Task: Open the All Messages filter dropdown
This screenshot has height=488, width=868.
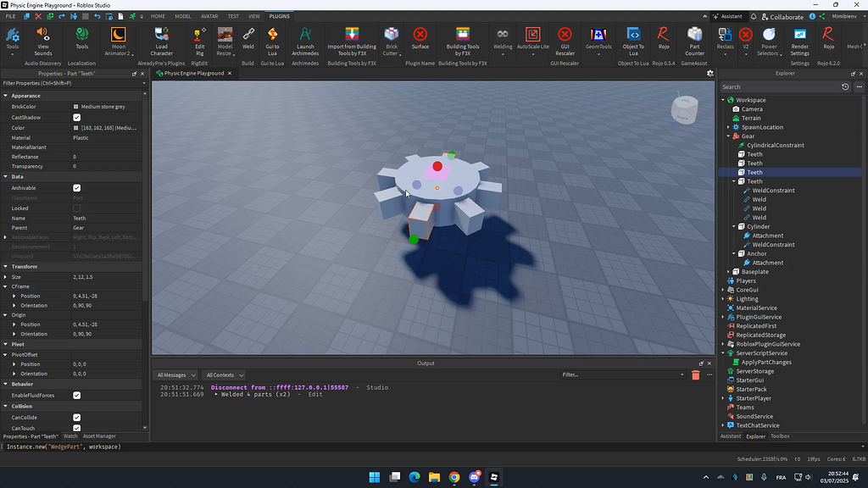Action: pos(175,374)
